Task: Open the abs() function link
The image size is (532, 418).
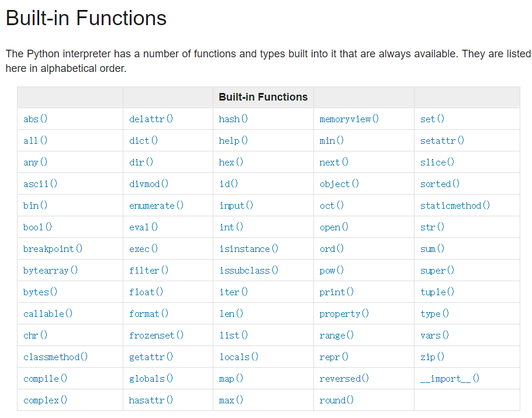Action: coord(35,119)
